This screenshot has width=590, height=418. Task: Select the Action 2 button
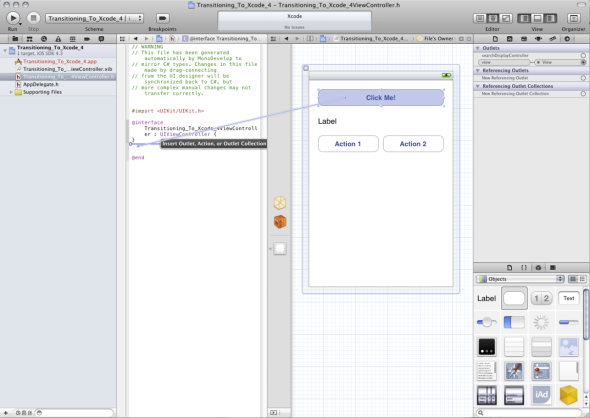pyautogui.click(x=413, y=144)
